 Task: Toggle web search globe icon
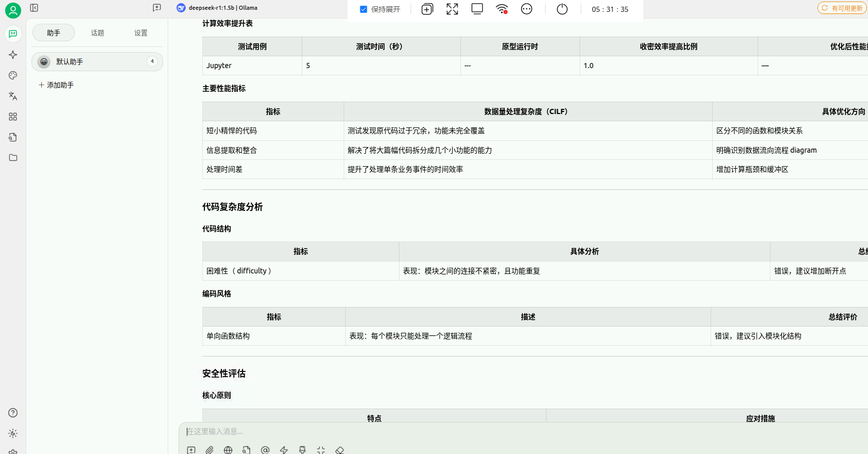228,450
